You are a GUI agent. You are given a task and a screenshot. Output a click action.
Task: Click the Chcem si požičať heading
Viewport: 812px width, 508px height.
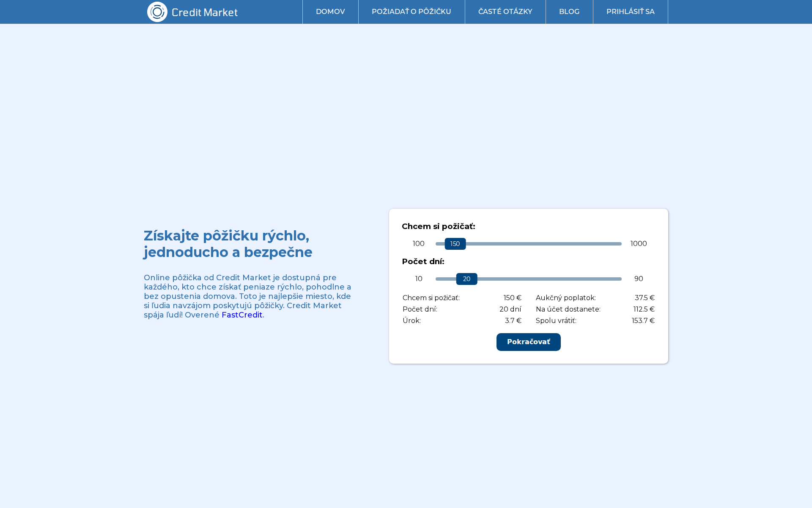tap(439, 226)
